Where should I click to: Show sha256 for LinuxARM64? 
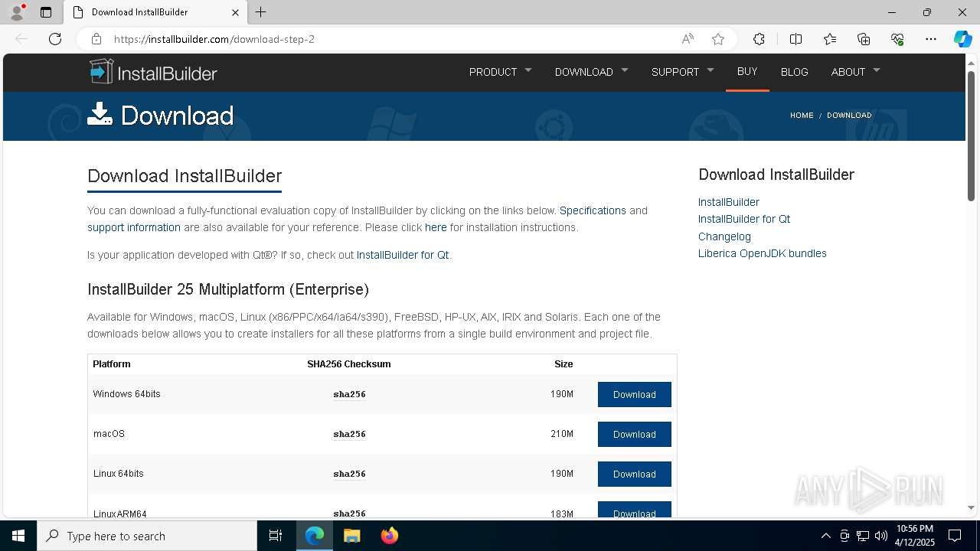349,513
